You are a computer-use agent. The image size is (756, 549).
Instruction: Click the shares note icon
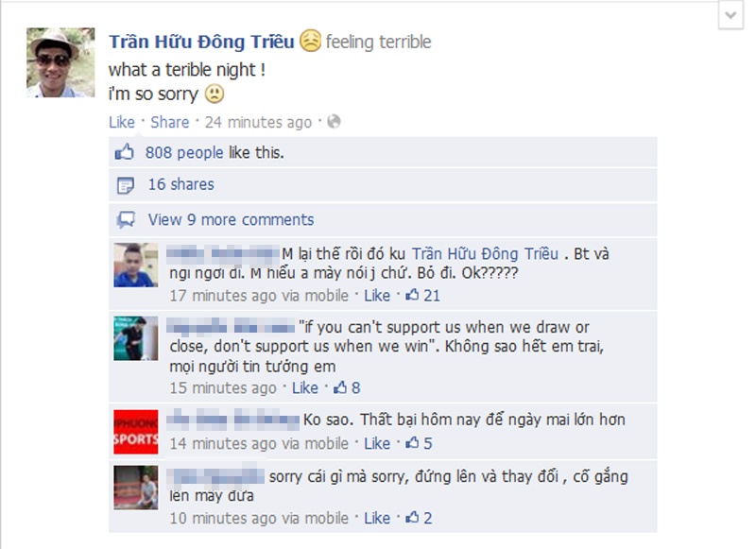126,185
